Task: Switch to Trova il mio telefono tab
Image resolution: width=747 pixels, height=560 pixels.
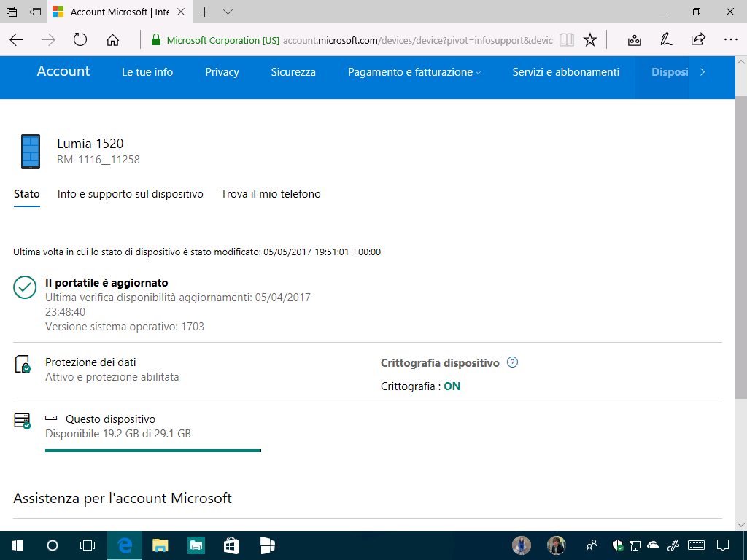Action: tap(271, 194)
